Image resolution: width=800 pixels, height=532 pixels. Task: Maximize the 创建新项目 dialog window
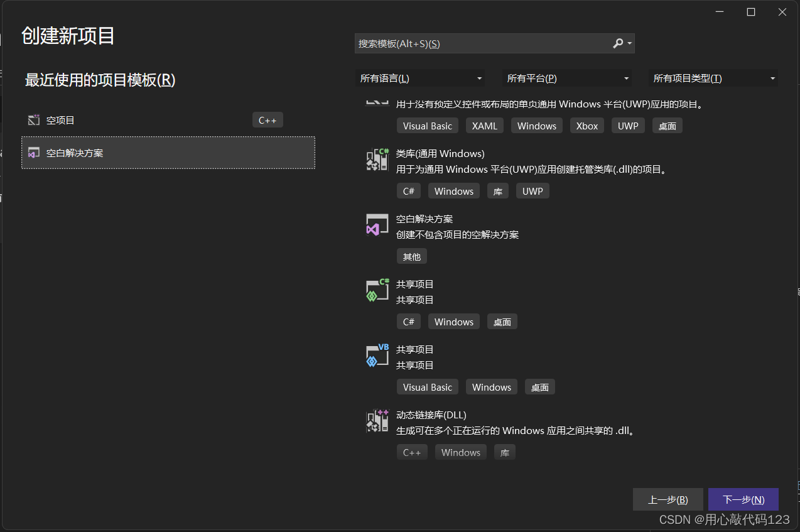click(750, 12)
